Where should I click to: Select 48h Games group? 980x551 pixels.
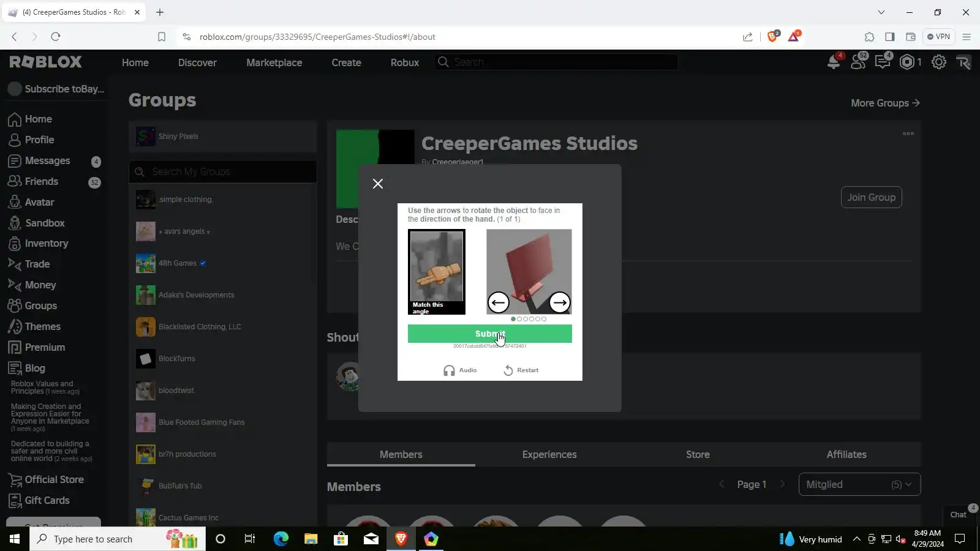[x=223, y=263]
